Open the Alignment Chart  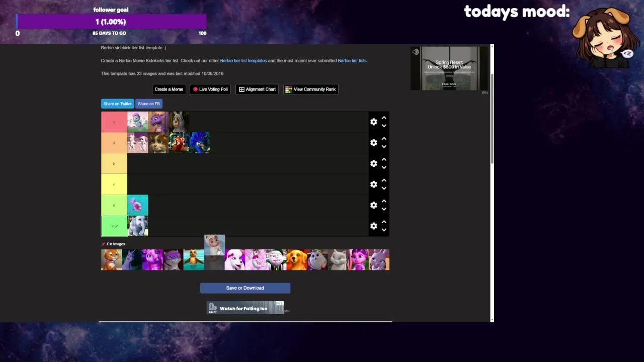pyautogui.click(x=257, y=89)
